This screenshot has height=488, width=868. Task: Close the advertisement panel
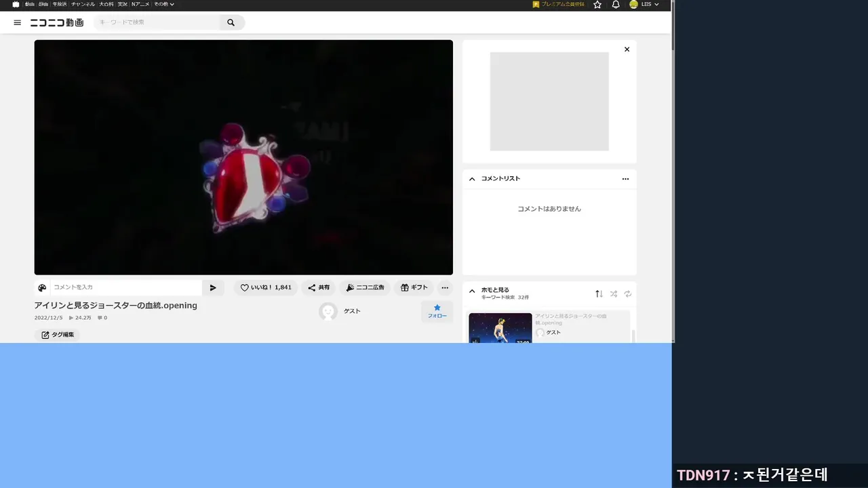click(627, 49)
